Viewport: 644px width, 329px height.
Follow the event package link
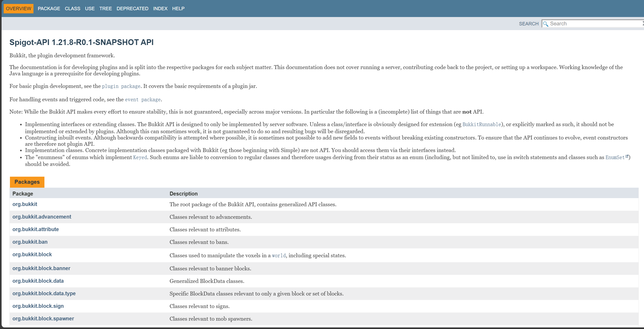[143, 100]
